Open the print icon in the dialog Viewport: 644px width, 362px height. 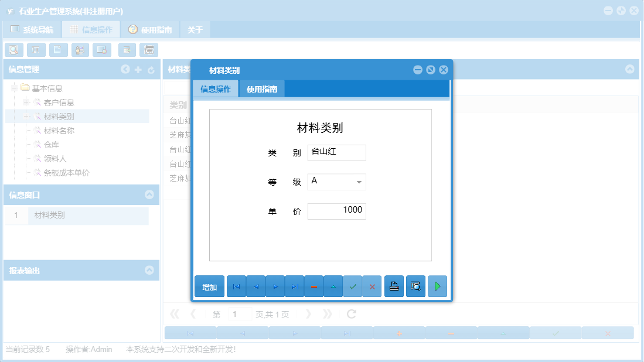tap(394, 286)
